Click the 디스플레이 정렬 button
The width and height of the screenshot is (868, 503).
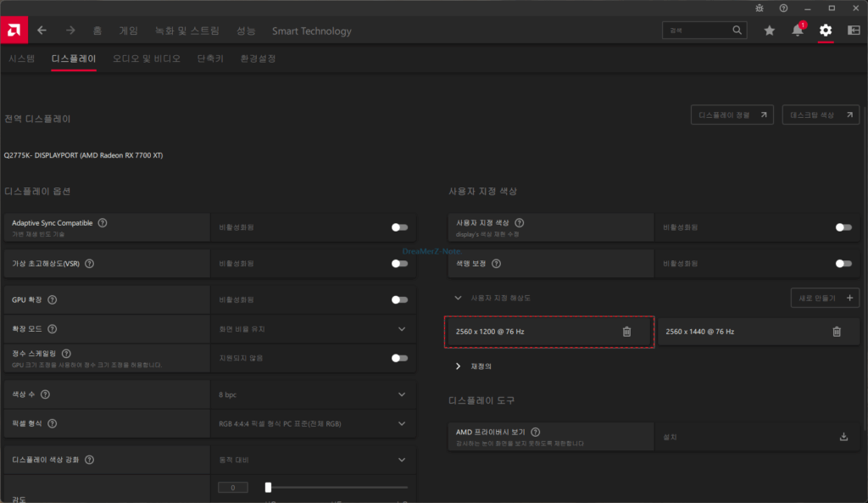[732, 115]
